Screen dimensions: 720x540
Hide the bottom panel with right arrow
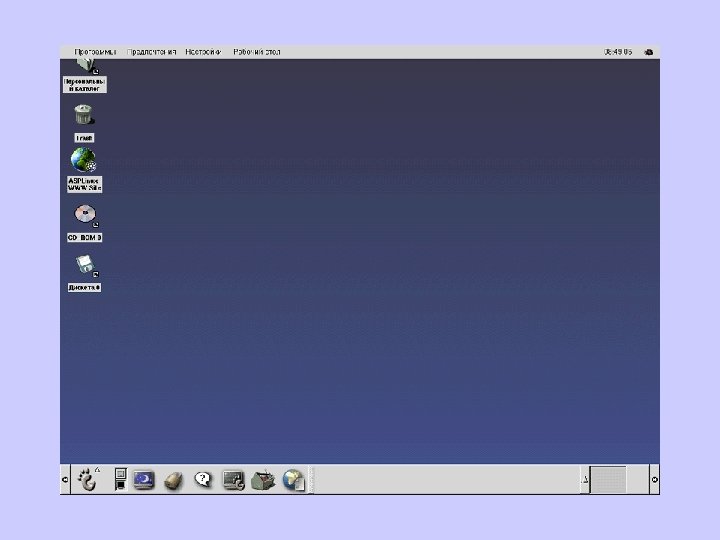[654, 479]
